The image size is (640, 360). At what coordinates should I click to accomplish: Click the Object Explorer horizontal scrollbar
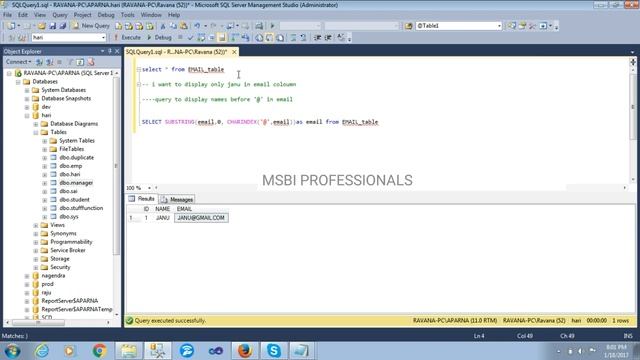click(x=38, y=322)
